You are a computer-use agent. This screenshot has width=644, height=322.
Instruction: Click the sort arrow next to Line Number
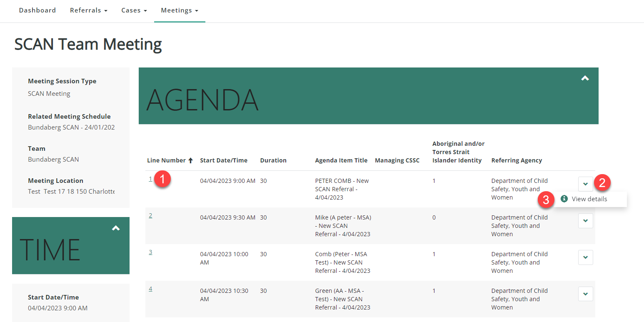191,160
